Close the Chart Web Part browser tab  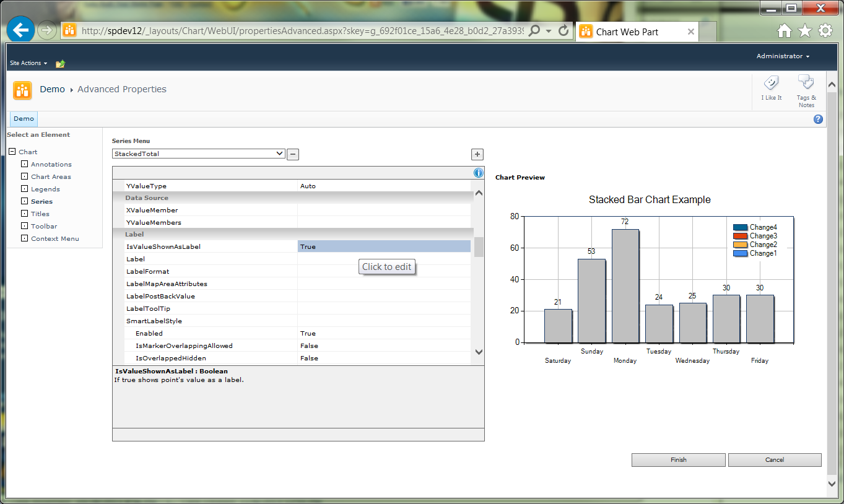(691, 32)
